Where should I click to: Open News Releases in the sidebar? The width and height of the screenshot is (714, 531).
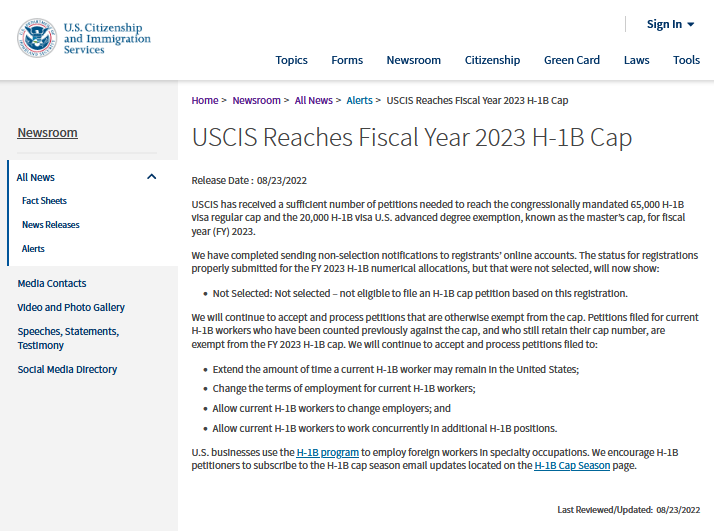(x=51, y=225)
